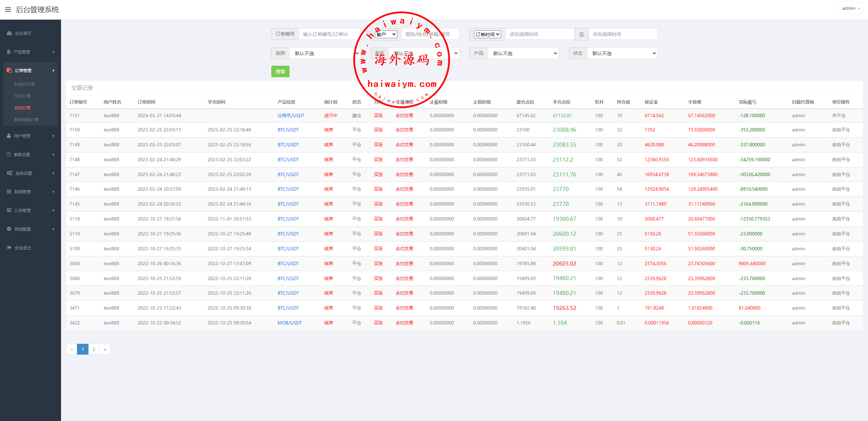Click the dashboard icon for 后台首页
868x421 pixels.
tap(9, 33)
